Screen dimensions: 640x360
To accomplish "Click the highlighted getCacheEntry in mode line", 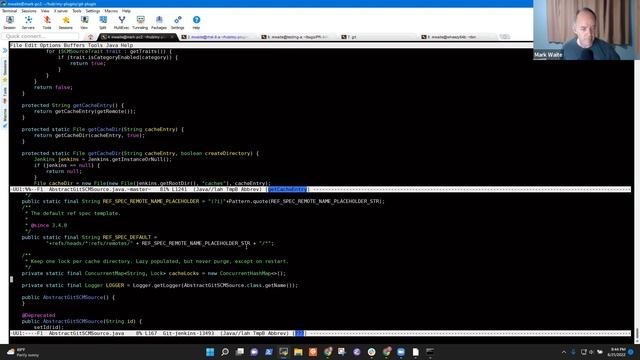I will coord(287,189).
